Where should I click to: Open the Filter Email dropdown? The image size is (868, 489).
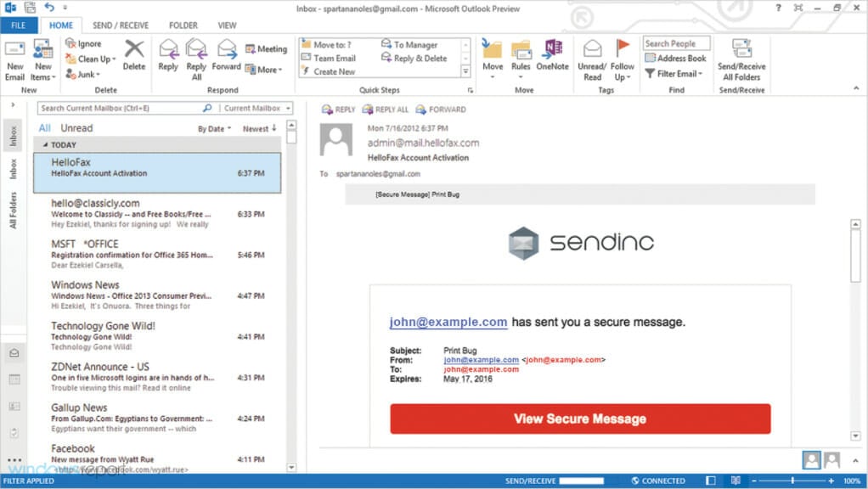pyautogui.click(x=674, y=74)
